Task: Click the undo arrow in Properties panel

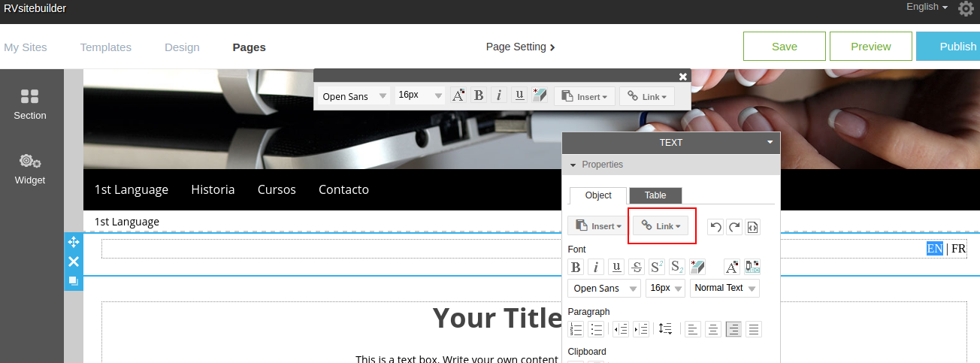Action: click(715, 227)
